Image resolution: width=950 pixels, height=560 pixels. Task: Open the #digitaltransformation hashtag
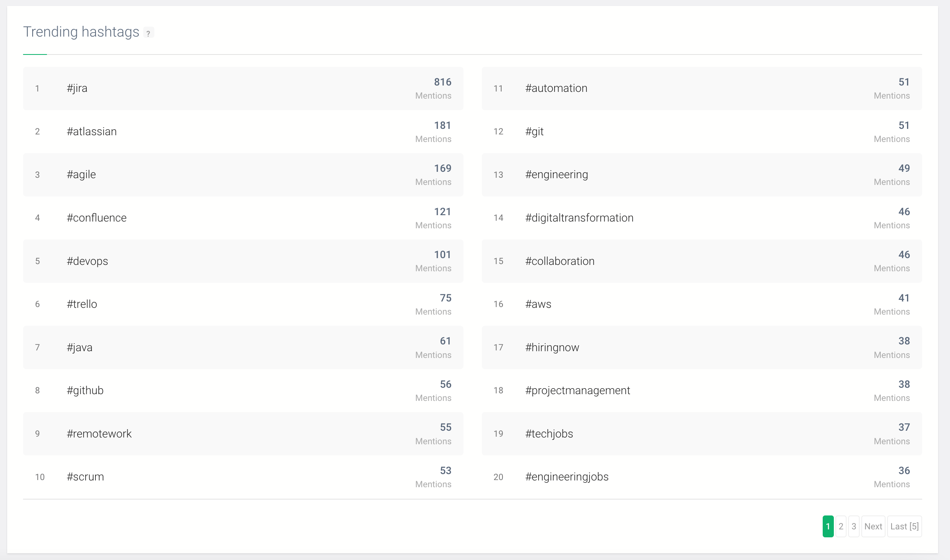tap(579, 218)
